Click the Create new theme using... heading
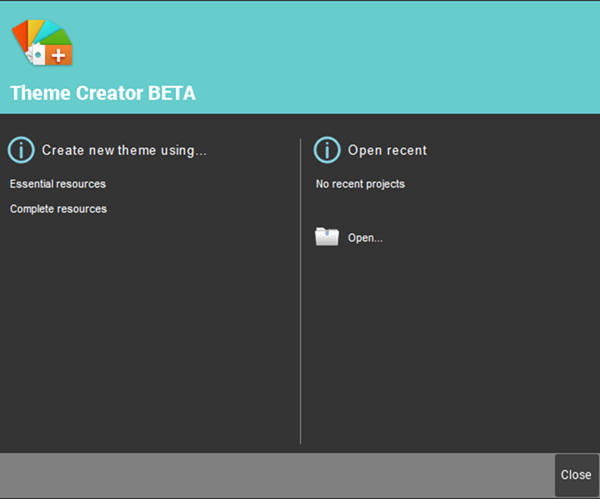This screenshot has height=499, width=600. [124, 150]
